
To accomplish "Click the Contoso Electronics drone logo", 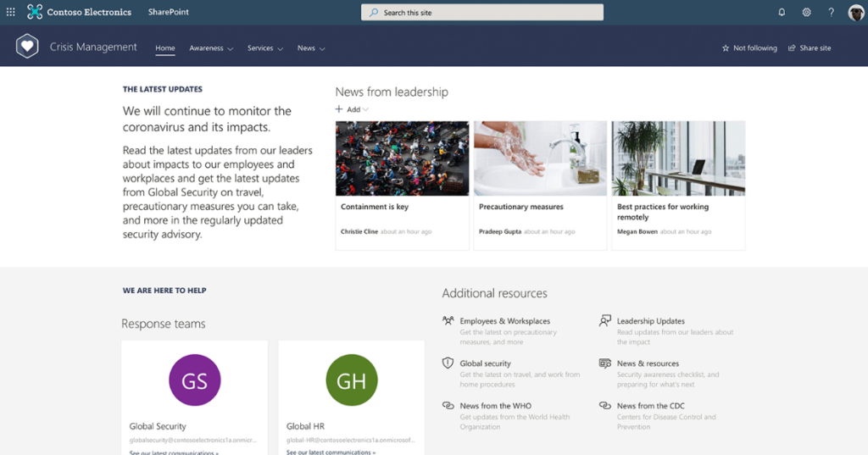I will (34, 12).
